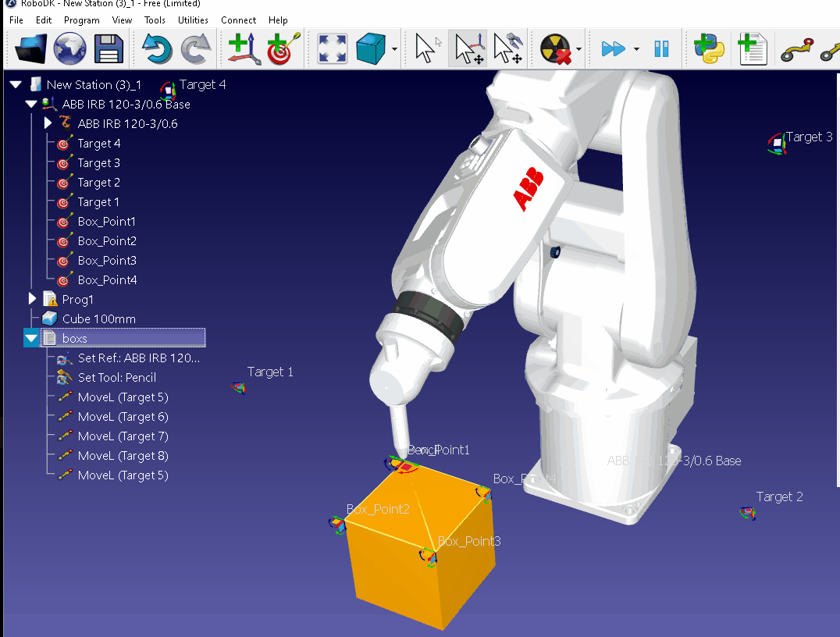
Task: Toggle the collision check icon
Action: pos(556,48)
